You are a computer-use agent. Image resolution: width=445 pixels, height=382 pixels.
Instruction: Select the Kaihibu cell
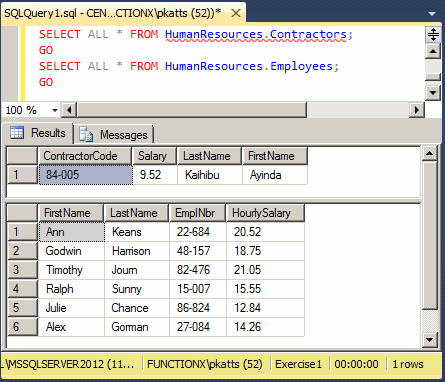coord(210,175)
